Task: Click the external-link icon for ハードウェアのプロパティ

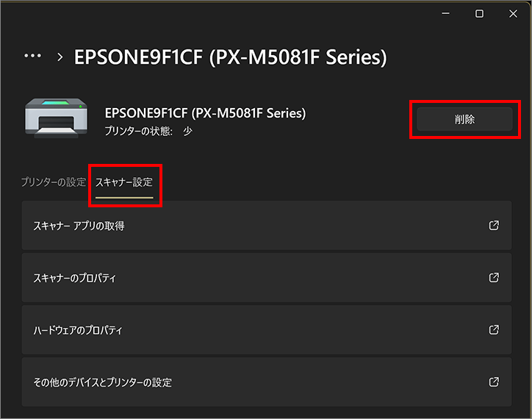Action: tap(494, 329)
